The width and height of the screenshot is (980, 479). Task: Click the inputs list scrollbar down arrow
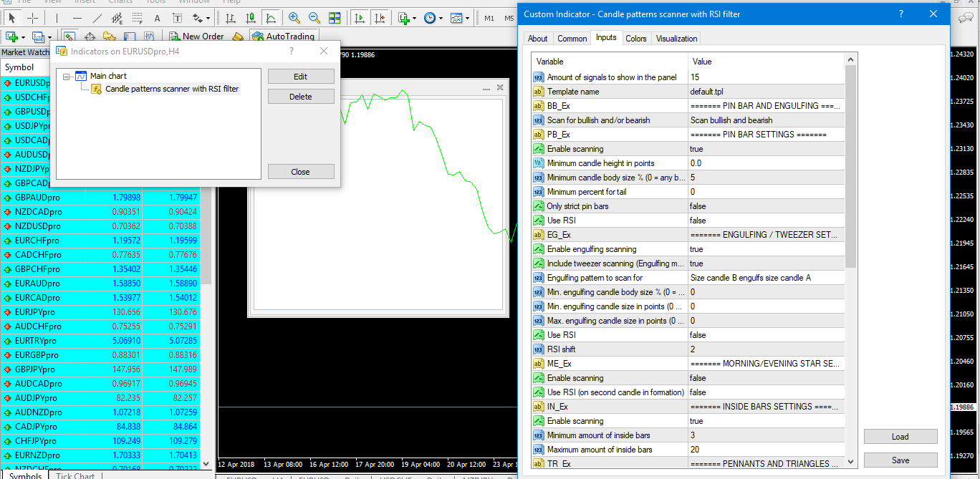(851, 463)
